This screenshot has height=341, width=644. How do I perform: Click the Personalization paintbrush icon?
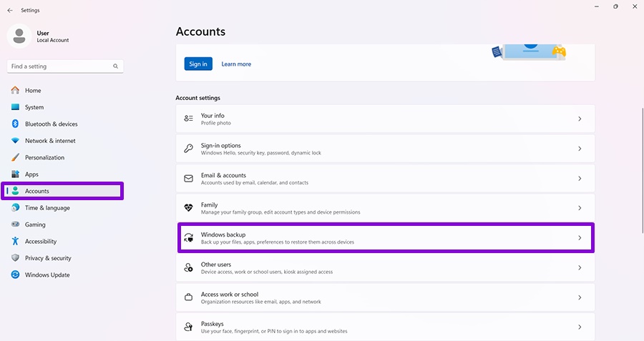[x=15, y=157]
